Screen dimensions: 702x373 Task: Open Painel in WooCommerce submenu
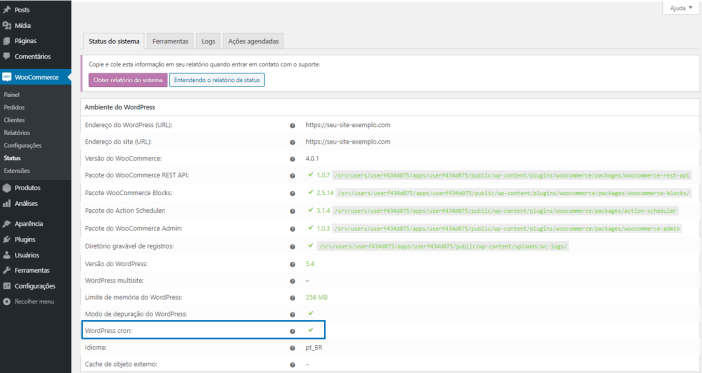(12, 94)
